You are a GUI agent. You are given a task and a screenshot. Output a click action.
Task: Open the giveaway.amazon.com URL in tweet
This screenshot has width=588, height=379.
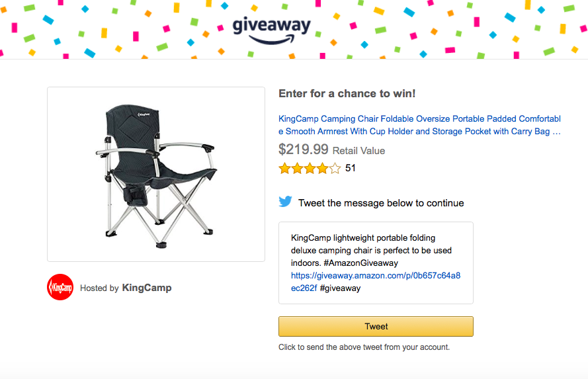[376, 282]
